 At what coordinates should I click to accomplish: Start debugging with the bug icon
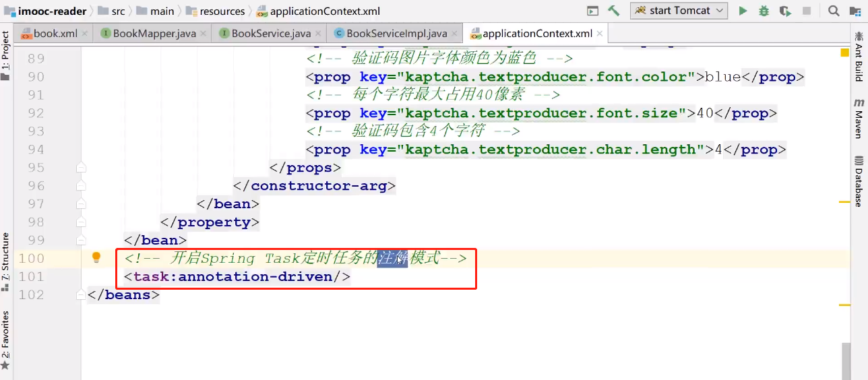764,11
